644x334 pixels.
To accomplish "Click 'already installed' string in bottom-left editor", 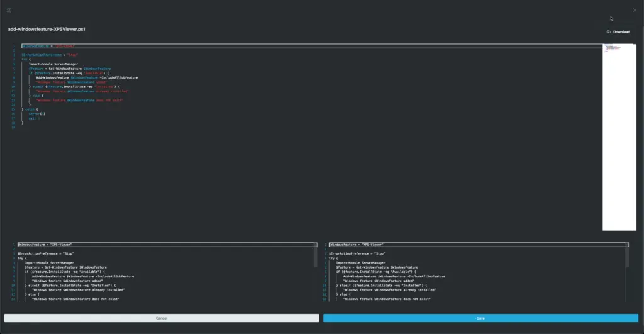I will coord(78,289).
